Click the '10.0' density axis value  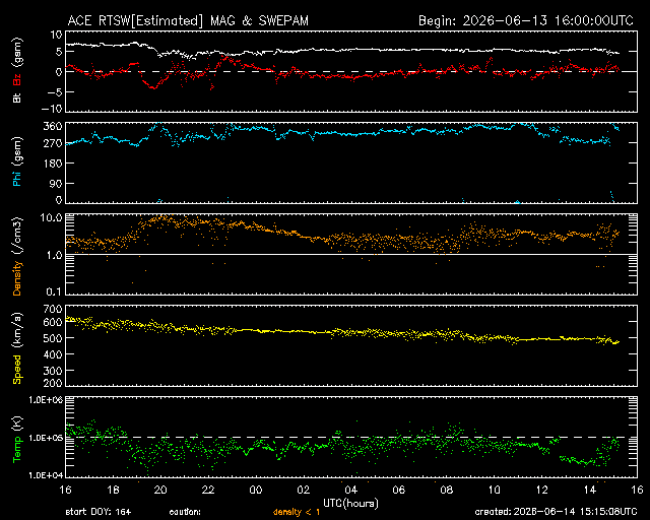(x=51, y=218)
